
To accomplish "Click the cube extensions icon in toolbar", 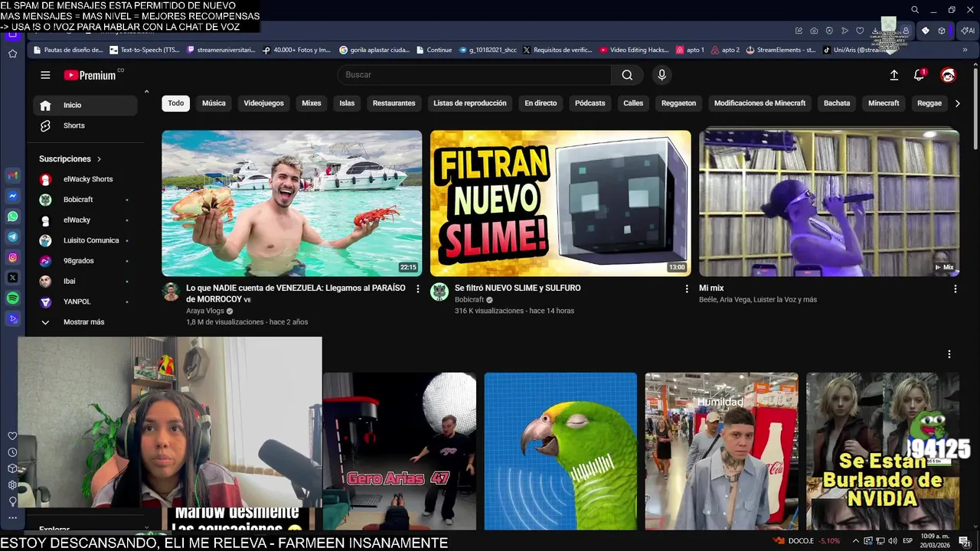I will 942,31.
